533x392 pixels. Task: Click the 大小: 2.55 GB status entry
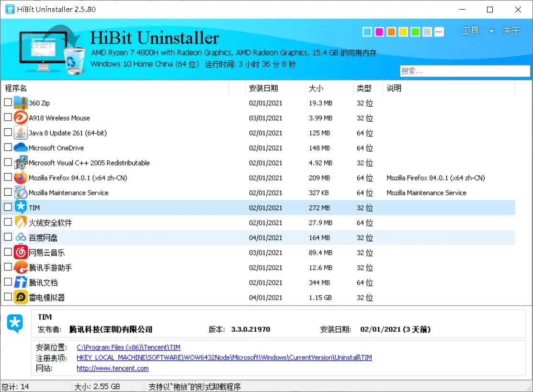click(x=97, y=387)
